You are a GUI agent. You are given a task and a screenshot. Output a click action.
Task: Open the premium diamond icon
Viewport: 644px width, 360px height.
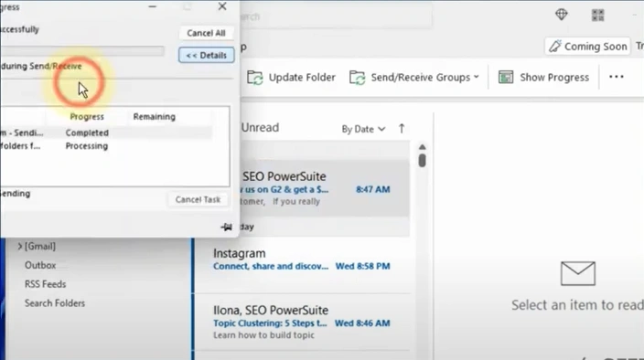tap(561, 15)
